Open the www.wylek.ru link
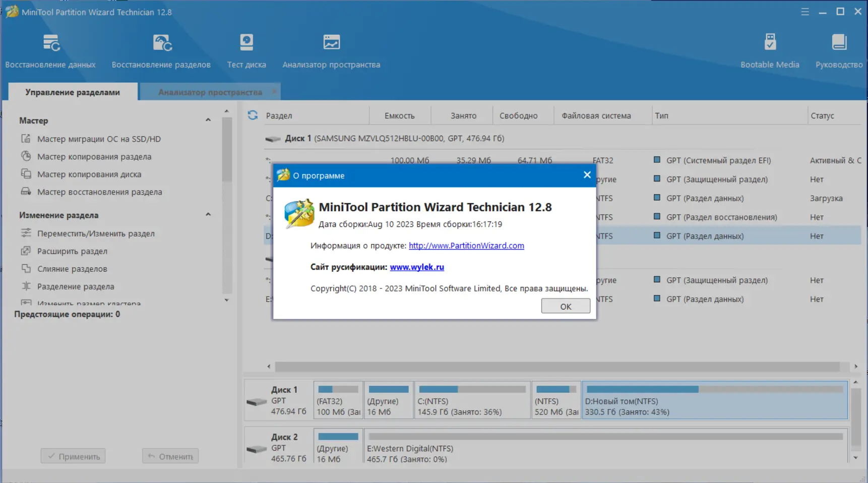The height and width of the screenshot is (483, 868). [417, 267]
